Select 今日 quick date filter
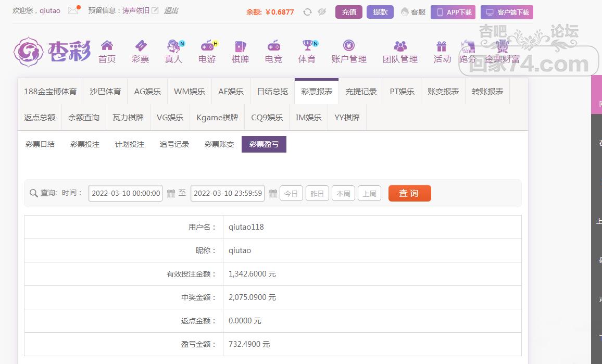Image resolution: width=602 pixels, height=364 pixels. 291,193
